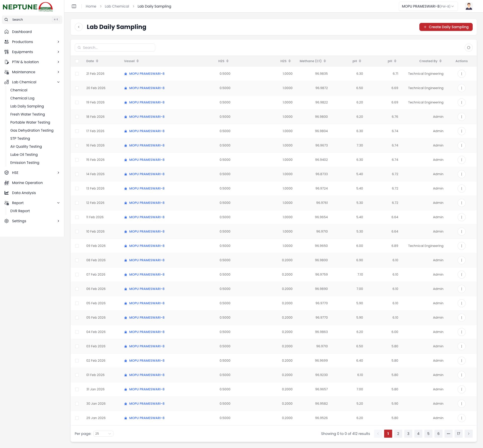Sort by Date column arrows icon
Image resolution: width=483 pixels, height=448 pixels.
[x=97, y=61]
